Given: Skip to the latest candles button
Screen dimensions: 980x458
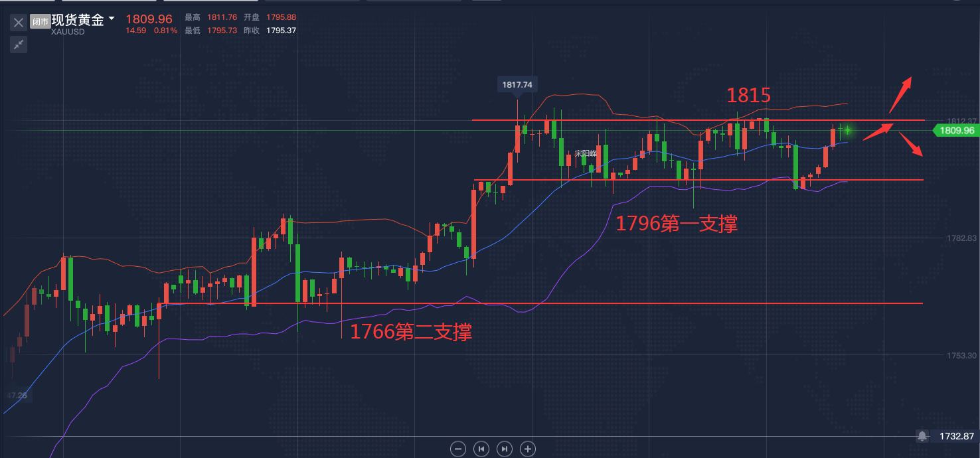Looking at the screenshot, I should pyautogui.click(x=505, y=449).
